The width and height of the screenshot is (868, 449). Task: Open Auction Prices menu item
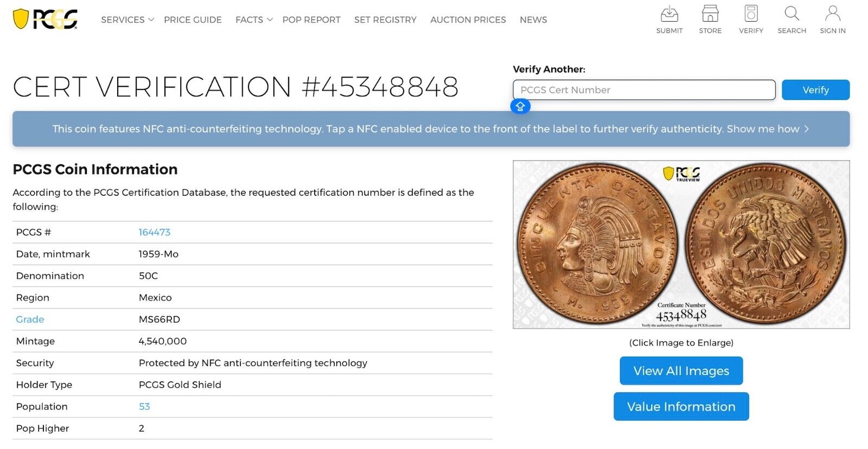(468, 20)
